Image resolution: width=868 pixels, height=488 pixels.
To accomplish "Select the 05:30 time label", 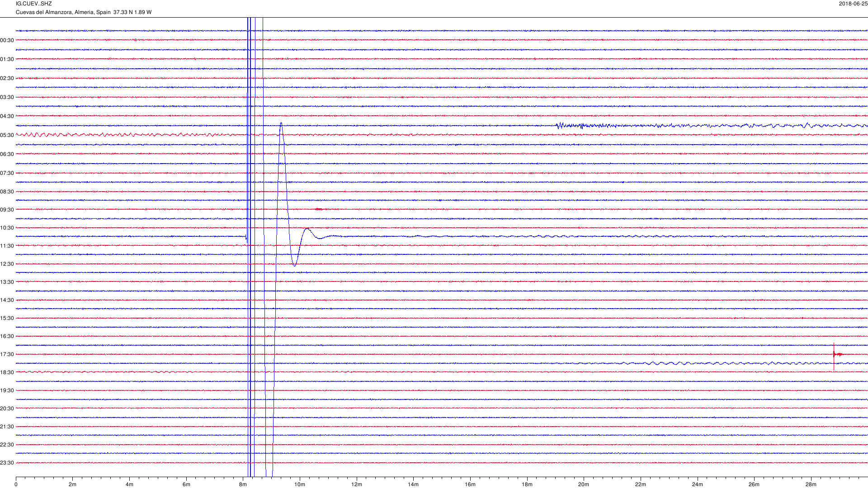I will point(7,135).
